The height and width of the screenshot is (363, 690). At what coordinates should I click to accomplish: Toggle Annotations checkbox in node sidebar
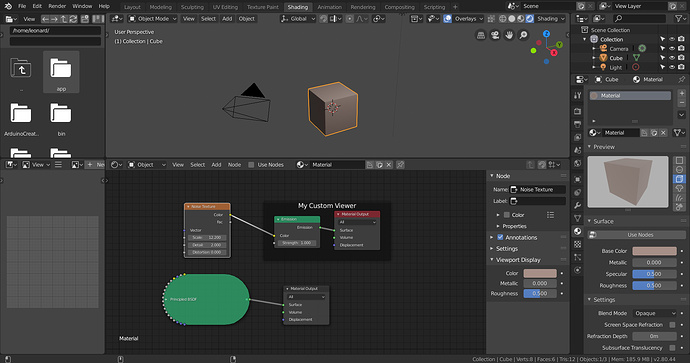click(x=500, y=237)
